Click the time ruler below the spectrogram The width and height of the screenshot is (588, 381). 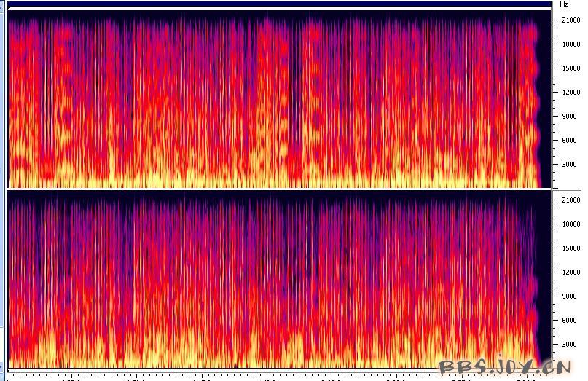[279, 377]
